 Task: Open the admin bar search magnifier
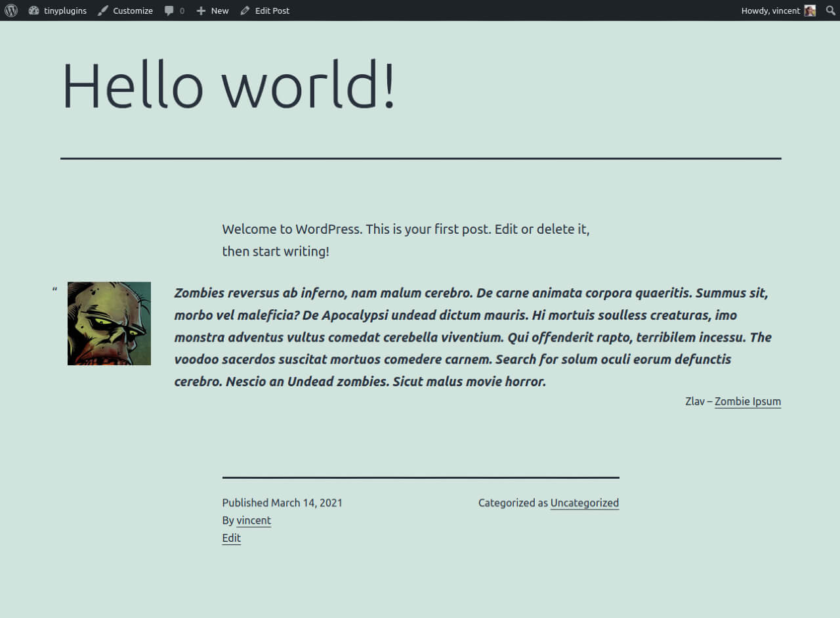pos(830,11)
